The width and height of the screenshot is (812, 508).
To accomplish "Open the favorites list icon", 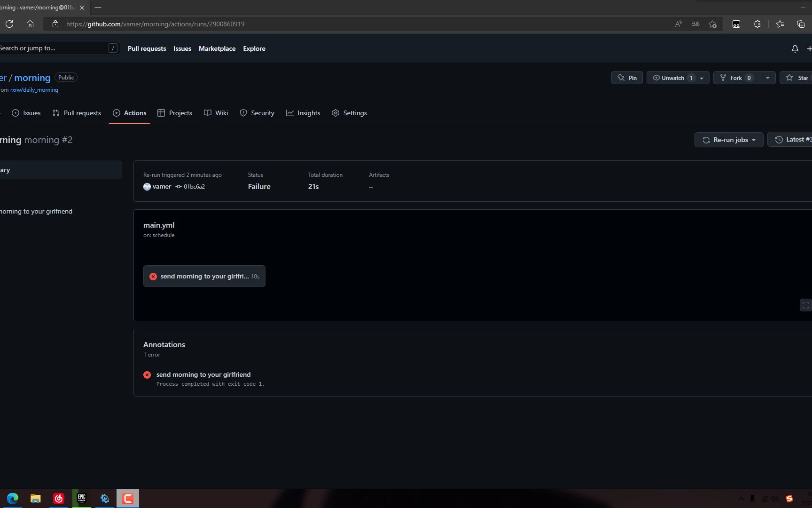I will (x=780, y=24).
